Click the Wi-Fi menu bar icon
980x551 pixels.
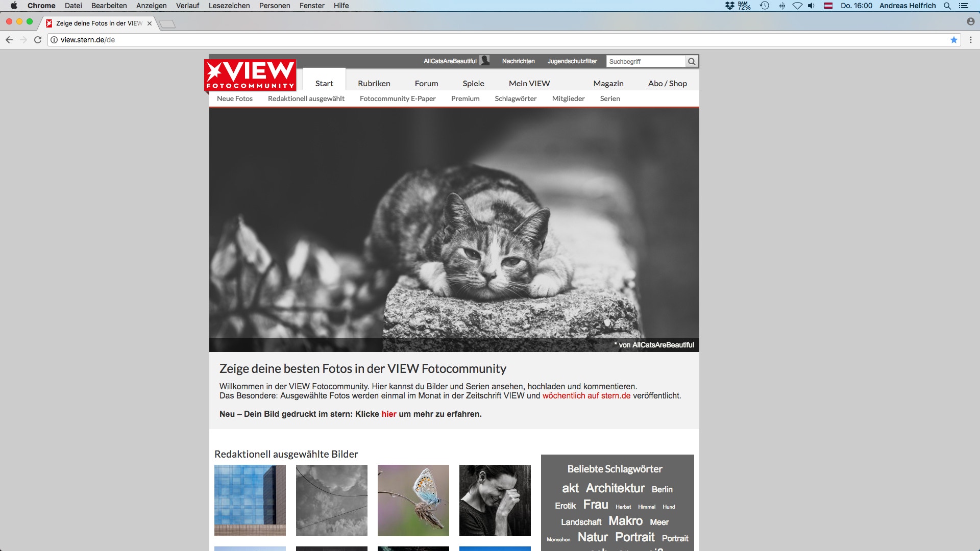[797, 6]
